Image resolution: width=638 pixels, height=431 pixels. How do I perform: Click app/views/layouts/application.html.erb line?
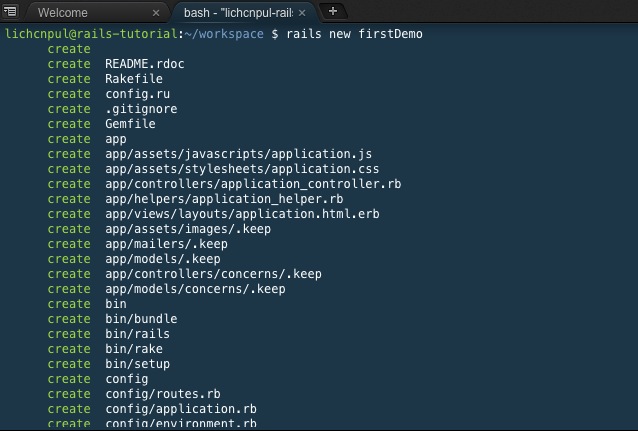click(x=242, y=214)
